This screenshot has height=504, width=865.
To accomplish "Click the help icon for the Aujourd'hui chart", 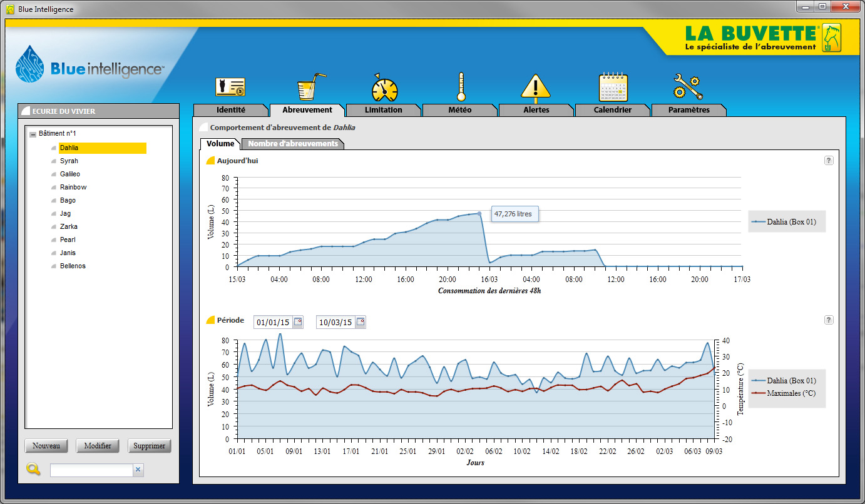I will pyautogui.click(x=829, y=161).
